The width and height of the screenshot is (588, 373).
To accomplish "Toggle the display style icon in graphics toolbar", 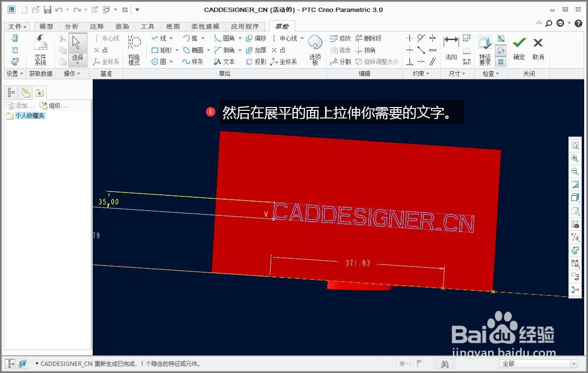I will [575, 198].
